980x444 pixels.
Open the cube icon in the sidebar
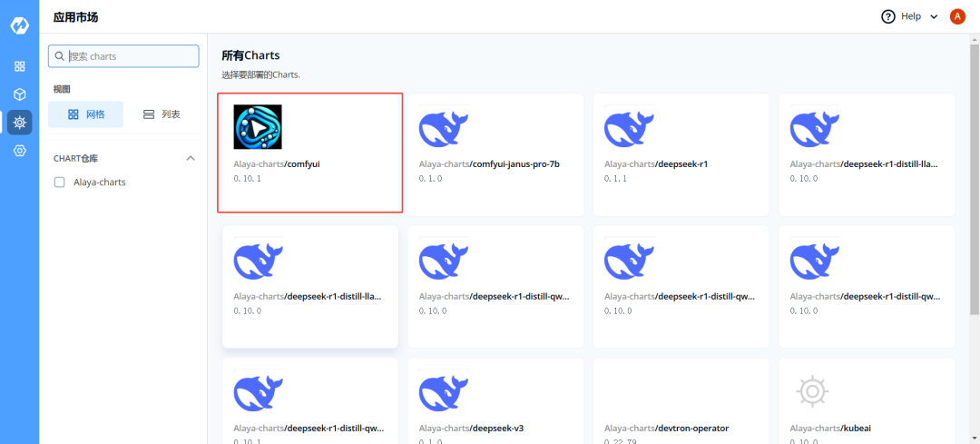[19, 94]
